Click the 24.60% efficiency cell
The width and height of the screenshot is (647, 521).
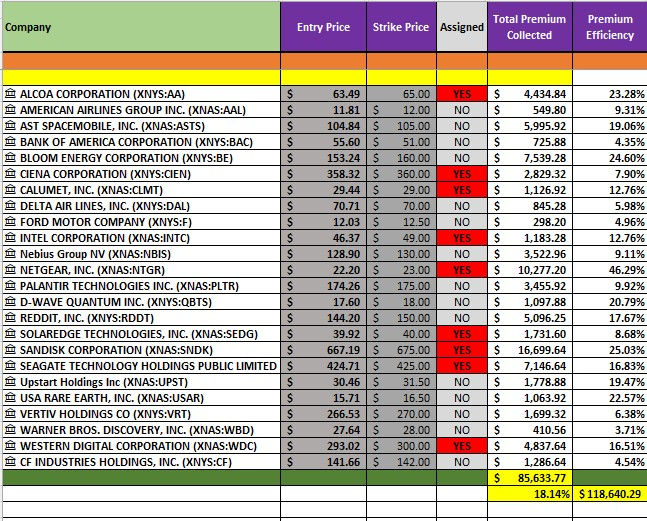(610, 158)
